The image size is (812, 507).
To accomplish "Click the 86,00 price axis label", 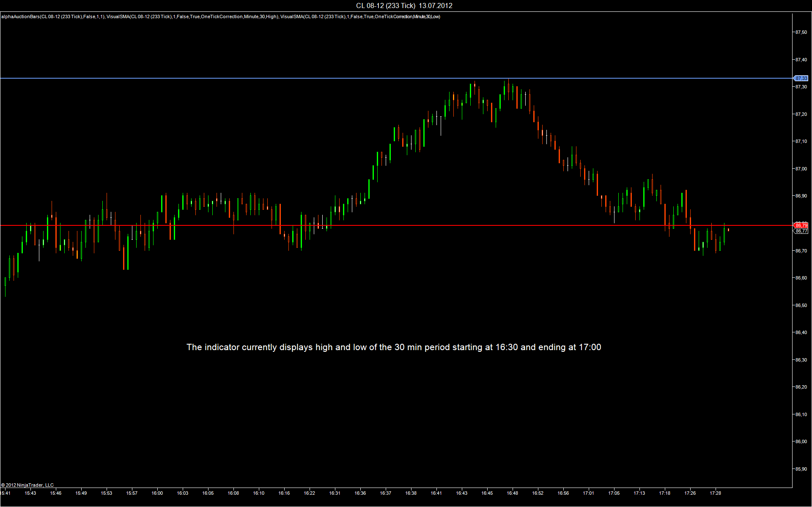I will pyautogui.click(x=801, y=441).
